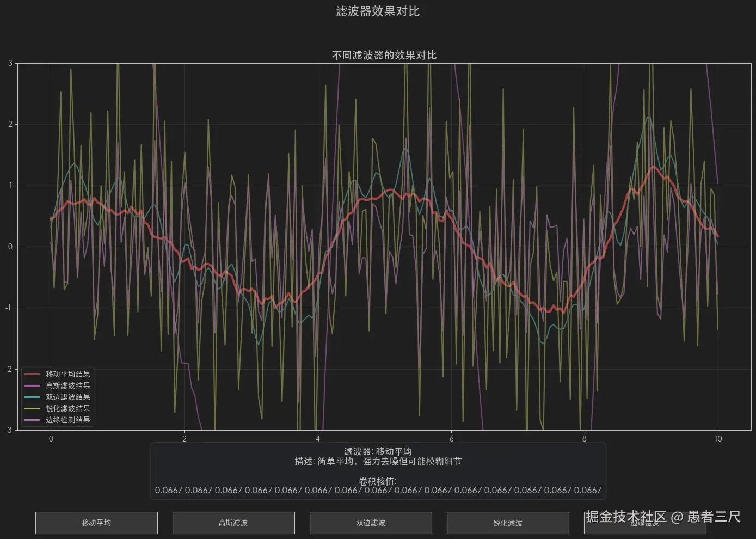This screenshot has height=539, width=756.
Task: Click the 卷积核值 label
Action: pyautogui.click(x=378, y=481)
